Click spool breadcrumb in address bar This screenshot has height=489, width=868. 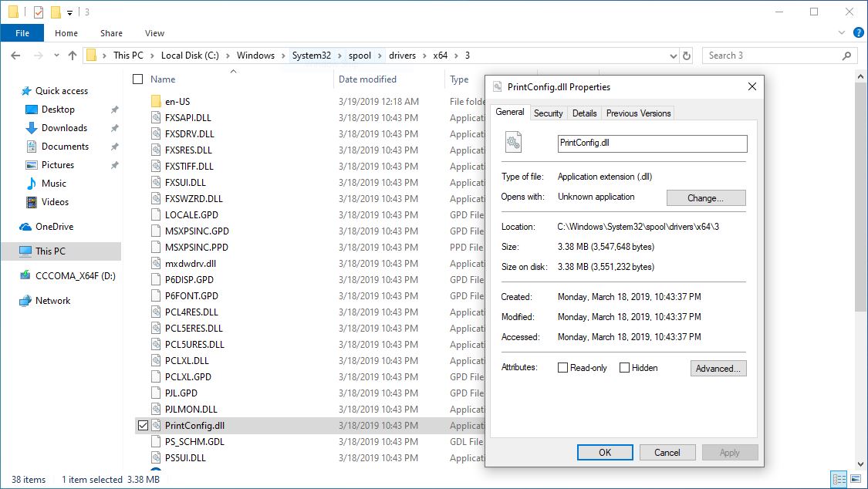tap(360, 56)
